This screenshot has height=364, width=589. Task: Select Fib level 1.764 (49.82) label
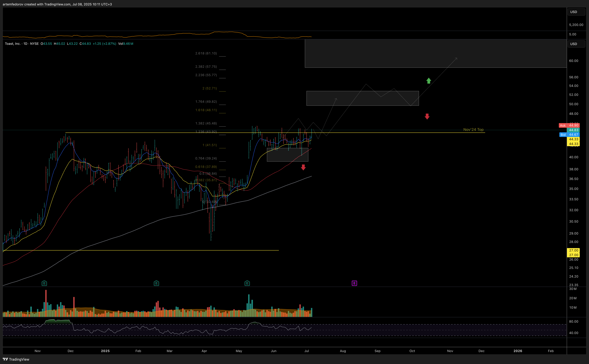point(206,102)
